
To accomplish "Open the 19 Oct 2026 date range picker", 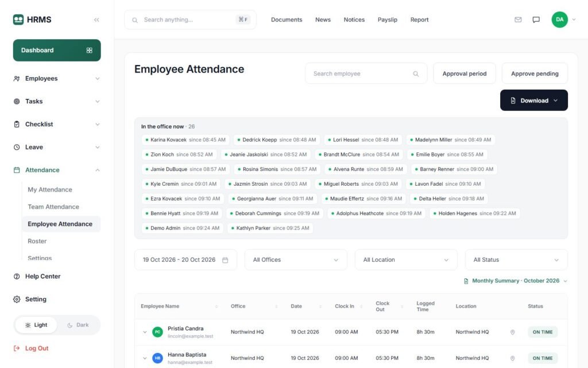I will 185,260.
